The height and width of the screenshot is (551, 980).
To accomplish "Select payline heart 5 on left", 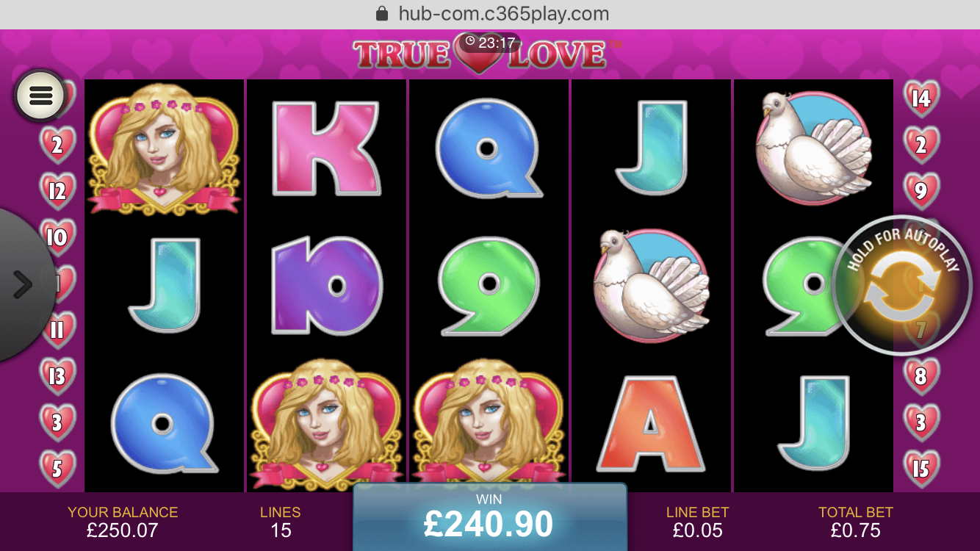I will click(57, 469).
